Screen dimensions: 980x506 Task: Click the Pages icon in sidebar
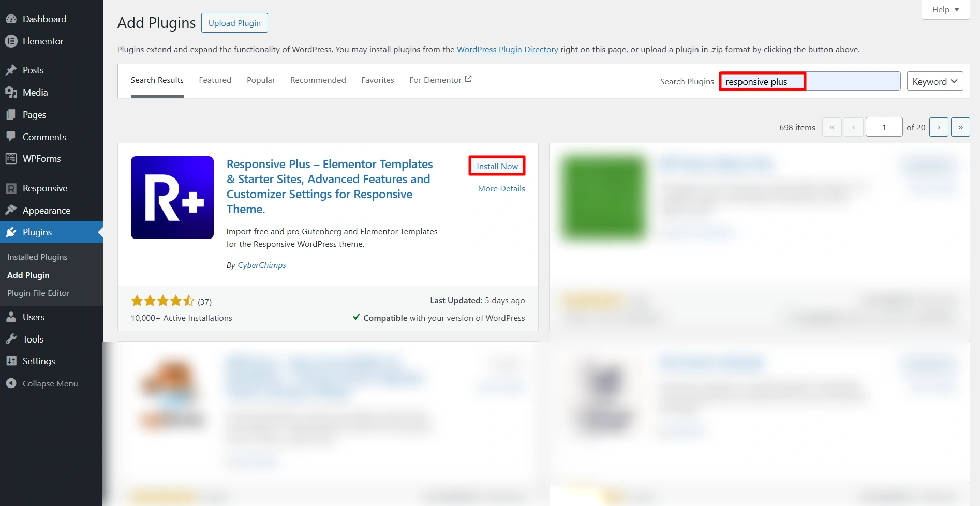tap(11, 115)
